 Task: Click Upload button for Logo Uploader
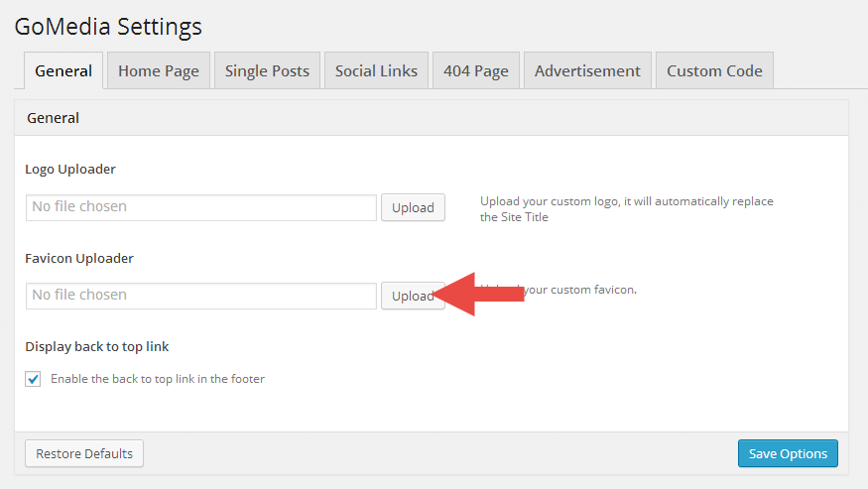click(x=413, y=207)
